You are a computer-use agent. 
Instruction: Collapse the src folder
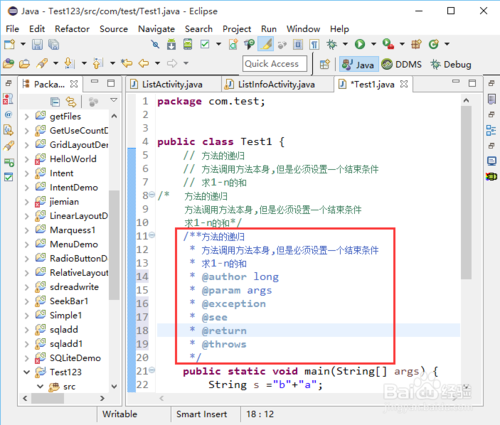pyautogui.click(x=40, y=386)
